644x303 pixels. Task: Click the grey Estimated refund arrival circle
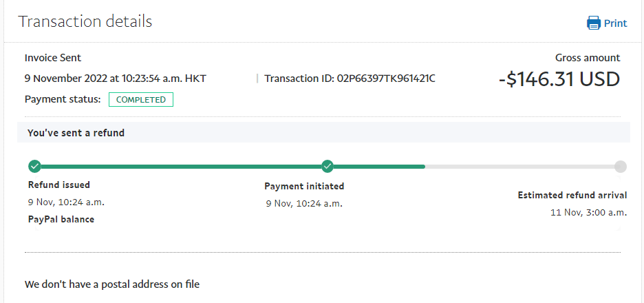(x=620, y=166)
